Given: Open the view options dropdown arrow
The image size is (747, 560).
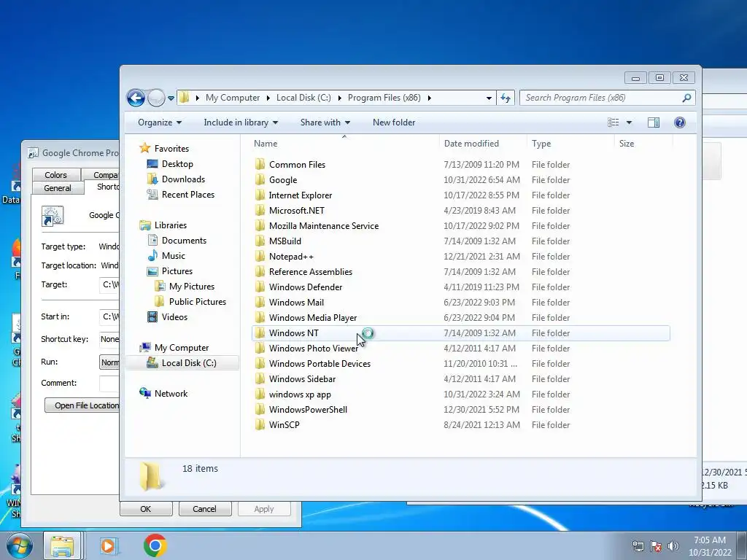Looking at the screenshot, I should click(x=629, y=122).
